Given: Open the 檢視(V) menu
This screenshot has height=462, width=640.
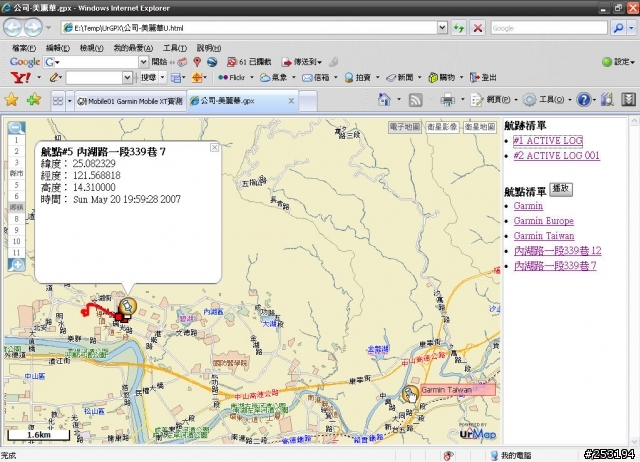Looking at the screenshot, I should click(91, 48).
